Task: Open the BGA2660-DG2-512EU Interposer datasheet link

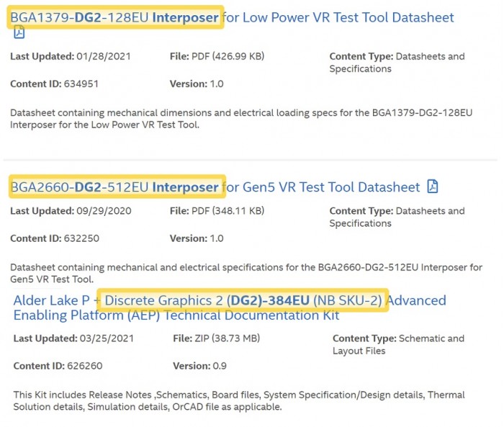Action: [x=215, y=187]
